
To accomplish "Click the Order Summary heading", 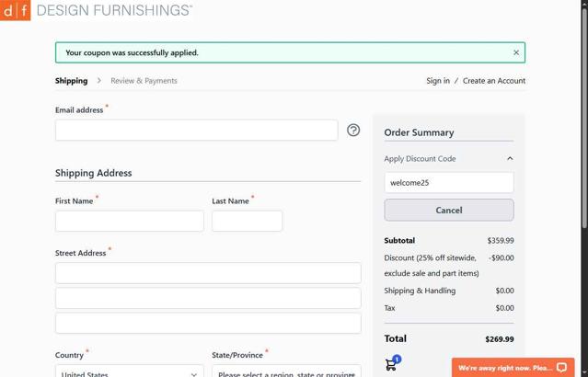I will tap(419, 132).
